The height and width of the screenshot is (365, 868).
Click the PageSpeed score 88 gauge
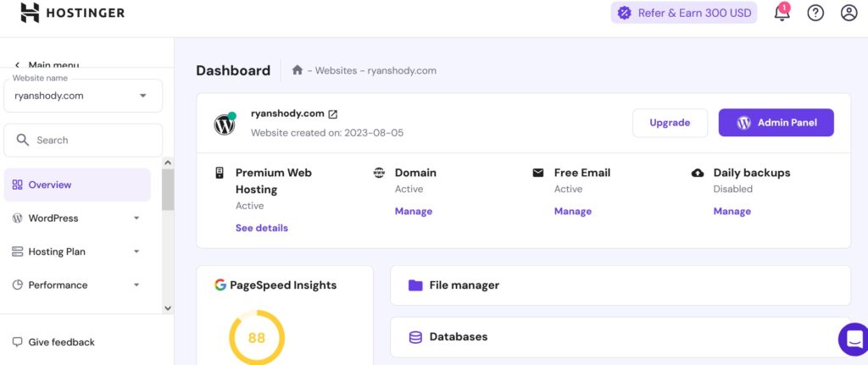(257, 337)
